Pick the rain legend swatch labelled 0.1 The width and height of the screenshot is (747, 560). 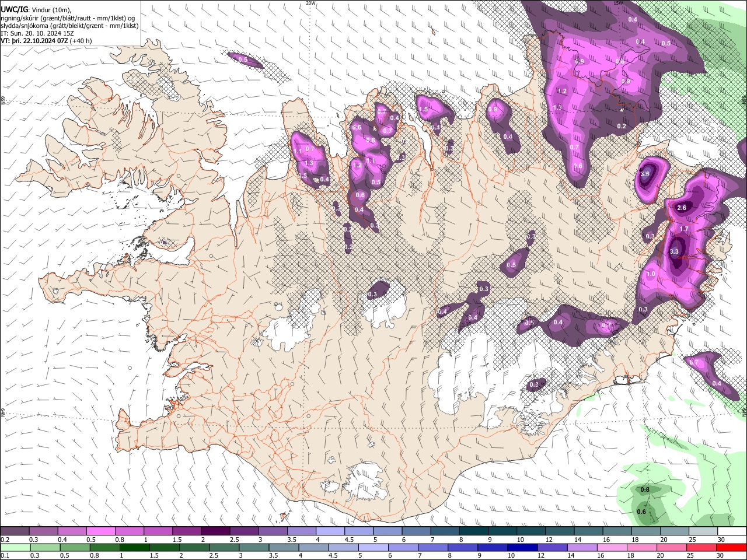tap(15, 547)
